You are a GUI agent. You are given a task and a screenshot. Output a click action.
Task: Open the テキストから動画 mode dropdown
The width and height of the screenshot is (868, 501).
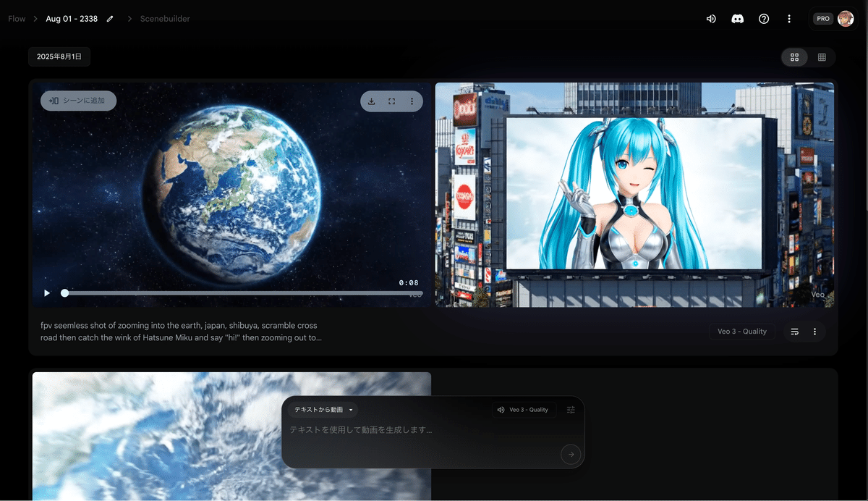point(323,410)
